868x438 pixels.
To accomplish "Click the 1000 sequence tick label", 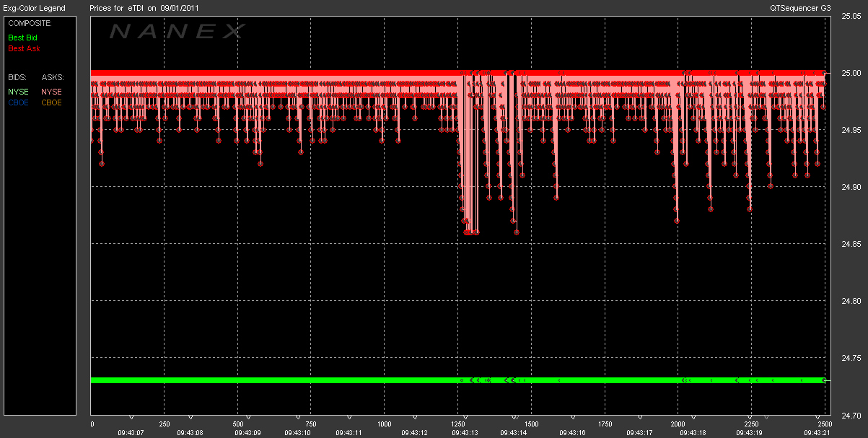I will (x=384, y=424).
